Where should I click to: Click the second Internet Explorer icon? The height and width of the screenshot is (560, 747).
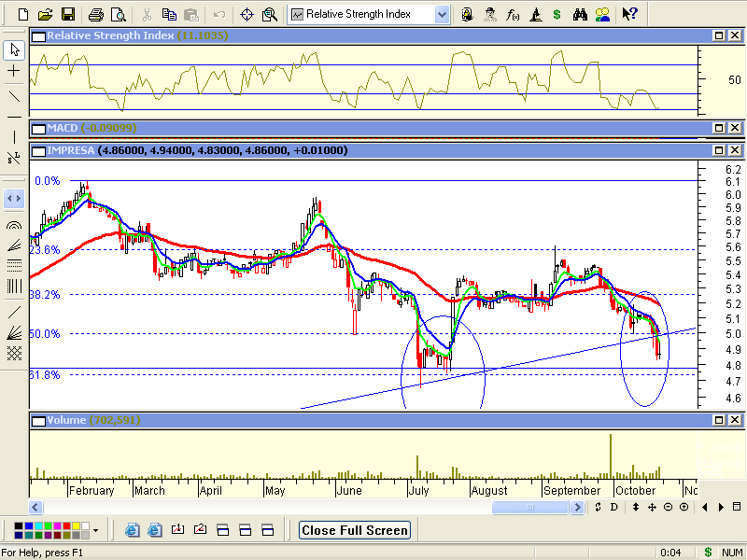(154, 530)
